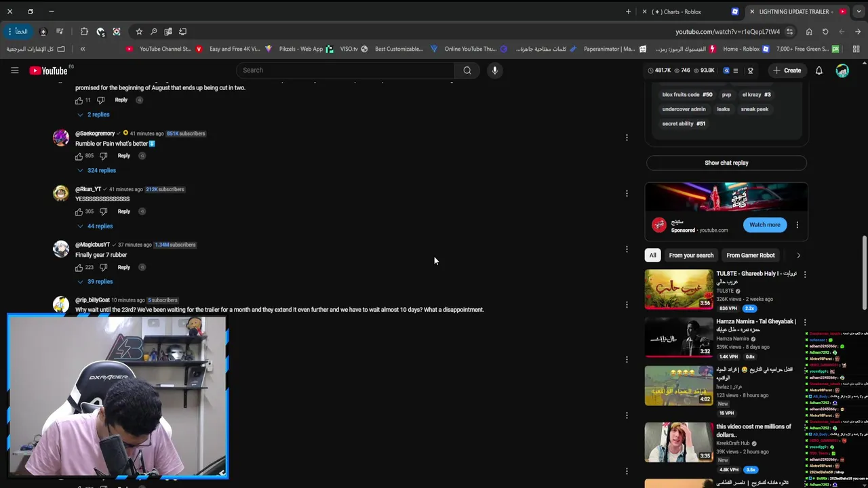This screenshot has width=868, height=488.
Task: Click the browser address bar URL
Action: pyautogui.click(x=728, y=32)
